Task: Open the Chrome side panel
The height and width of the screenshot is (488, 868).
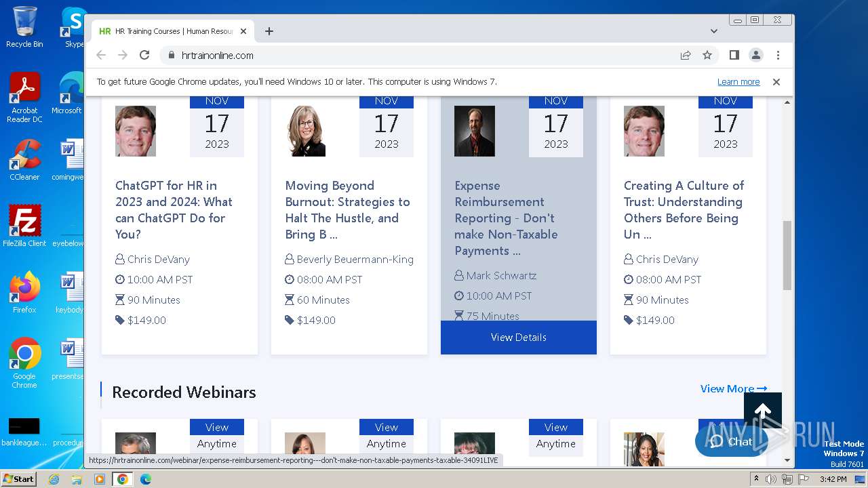Action: tap(734, 55)
